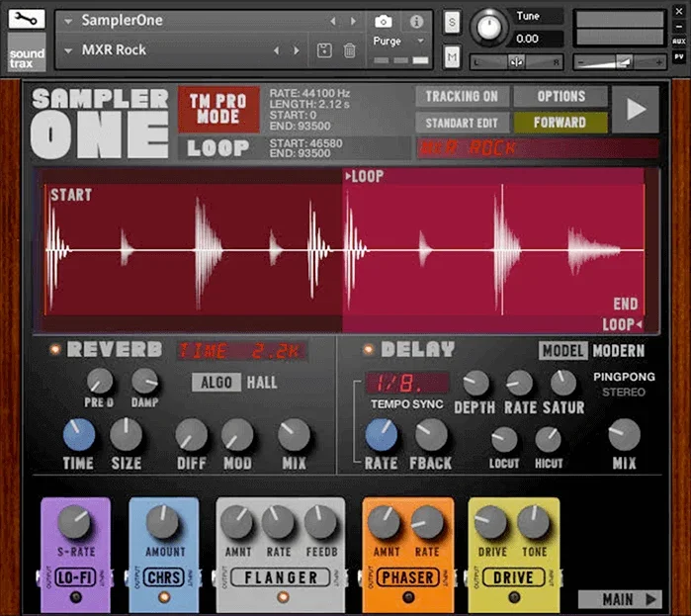This screenshot has height=616, width=691.
Task: Toggle the PHASER pedal footswitch
Action: (x=408, y=597)
